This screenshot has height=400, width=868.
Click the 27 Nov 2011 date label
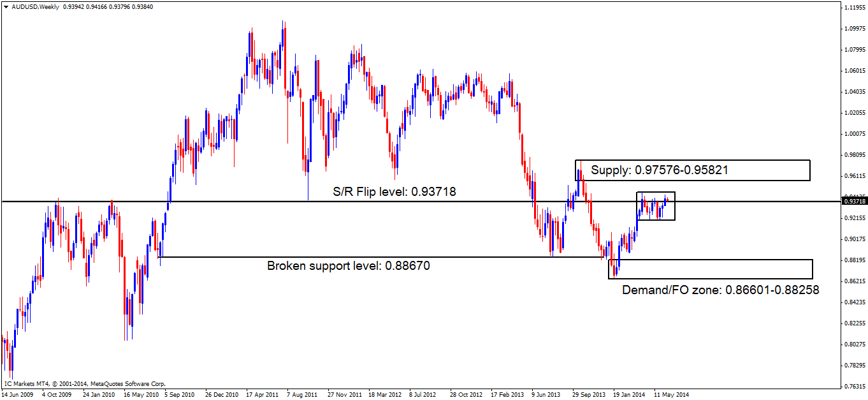(344, 394)
